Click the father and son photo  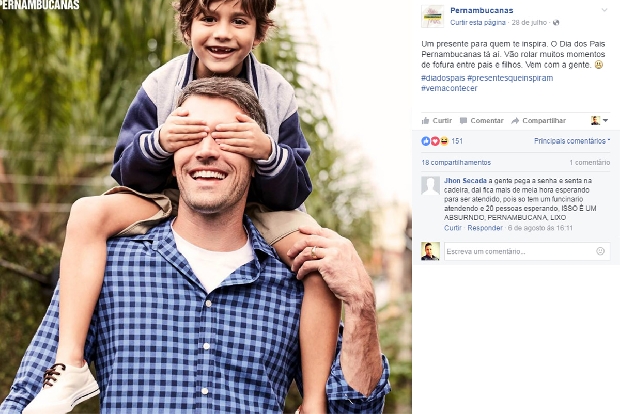pyautogui.click(x=206, y=207)
